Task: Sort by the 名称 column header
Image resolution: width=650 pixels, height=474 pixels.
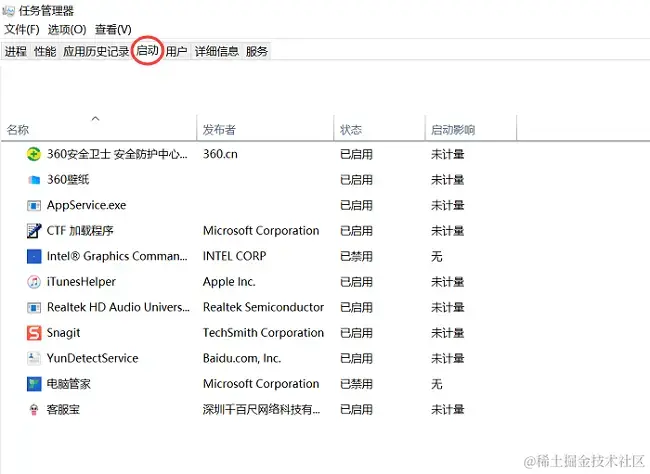Action: point(99,130)
